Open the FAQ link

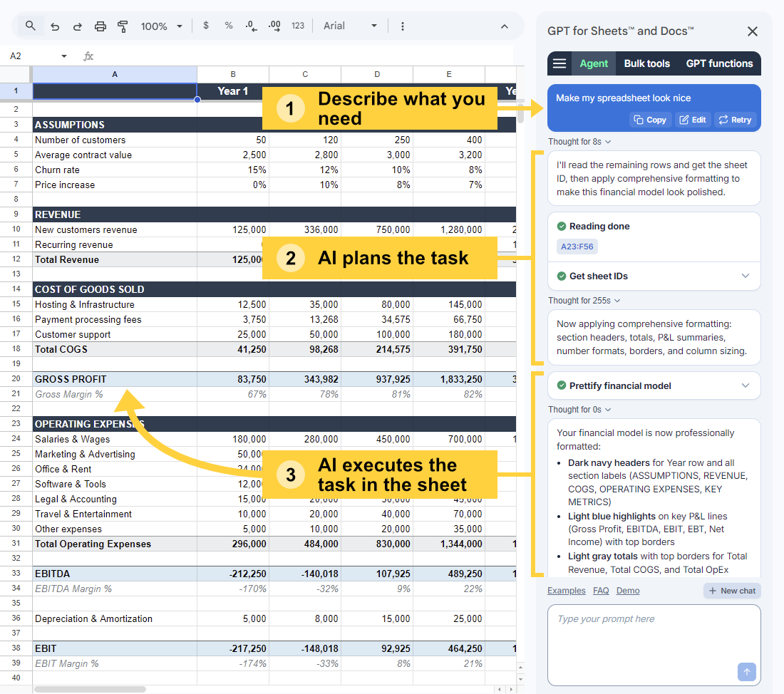601,591
